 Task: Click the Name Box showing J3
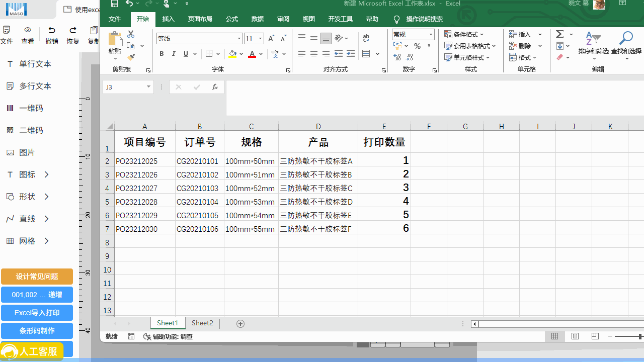(x=128, y=87)
